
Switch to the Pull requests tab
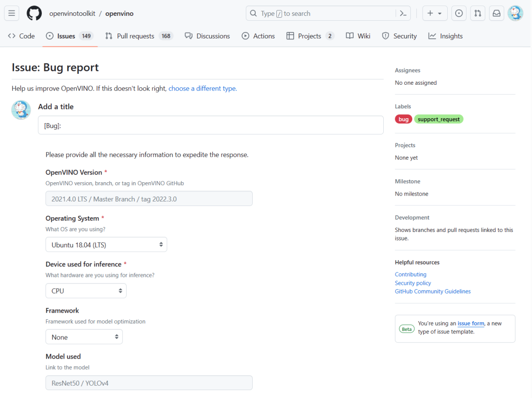pyautogui.click(x=135, y=36)
